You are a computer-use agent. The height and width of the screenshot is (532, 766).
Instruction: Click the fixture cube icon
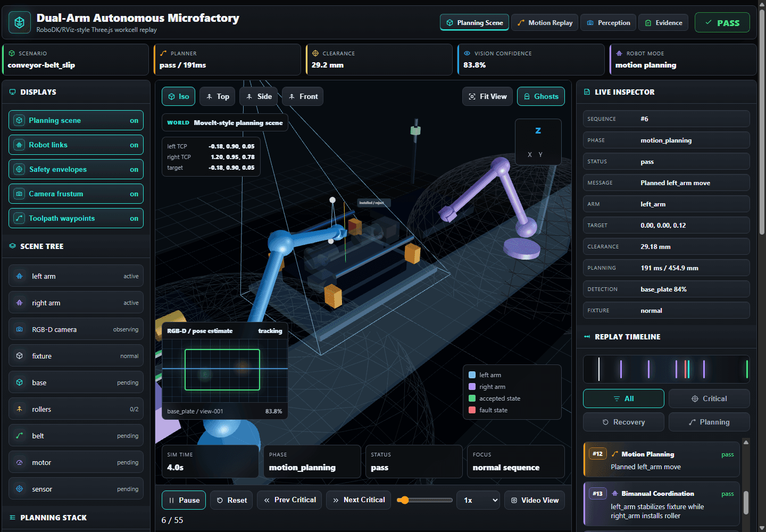[20, 356]
